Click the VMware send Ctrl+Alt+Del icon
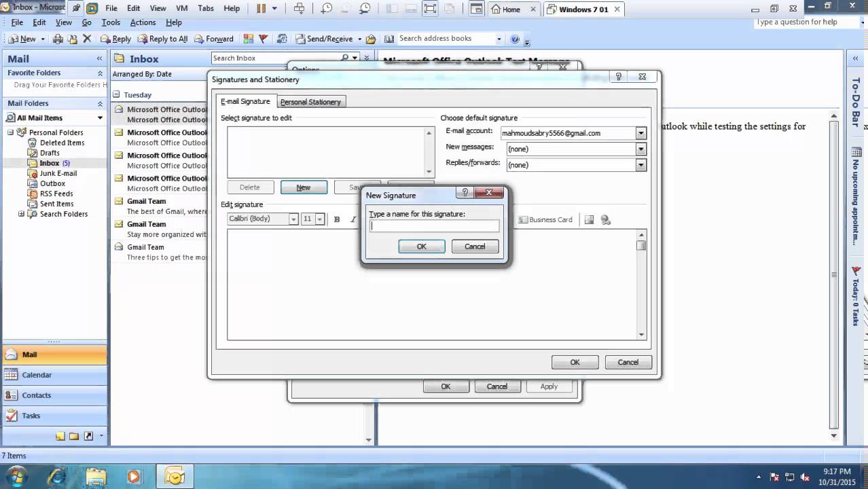Image resolution: width=868 pixels, height=489 pixels. pos(299,9)
